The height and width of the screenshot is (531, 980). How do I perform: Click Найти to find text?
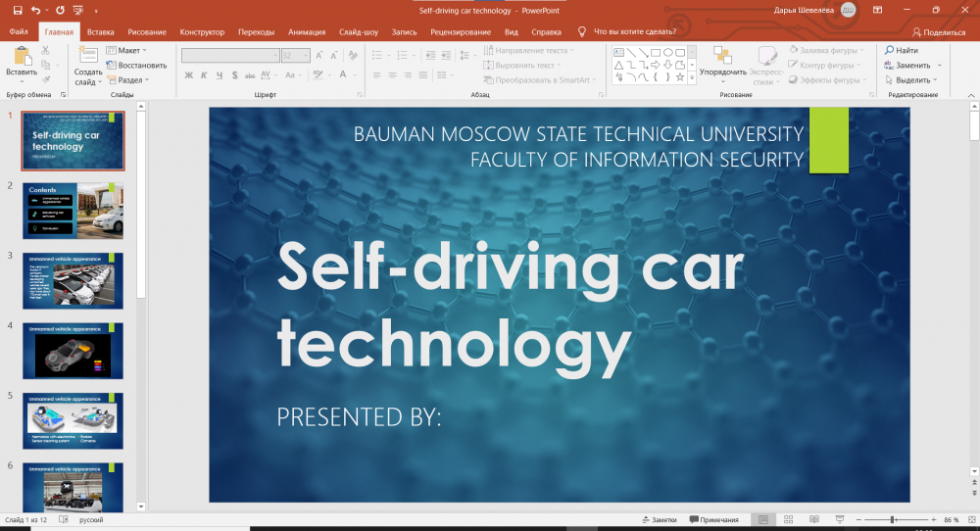(902, 50)
